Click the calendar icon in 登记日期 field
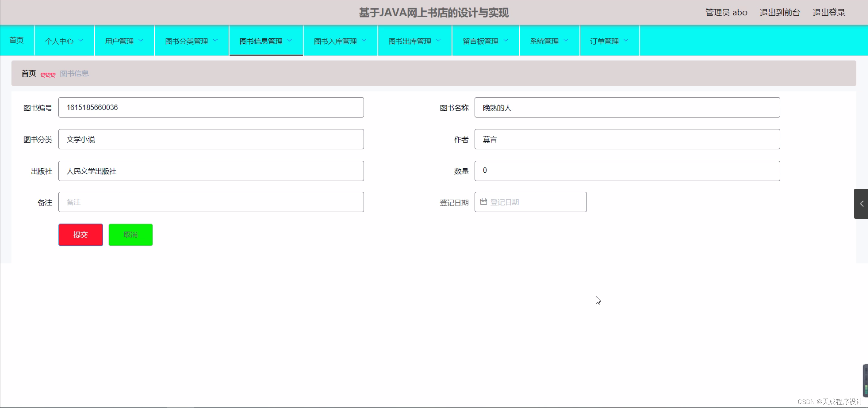The width and height of the screenshot is (868, 408). (484, 202)
